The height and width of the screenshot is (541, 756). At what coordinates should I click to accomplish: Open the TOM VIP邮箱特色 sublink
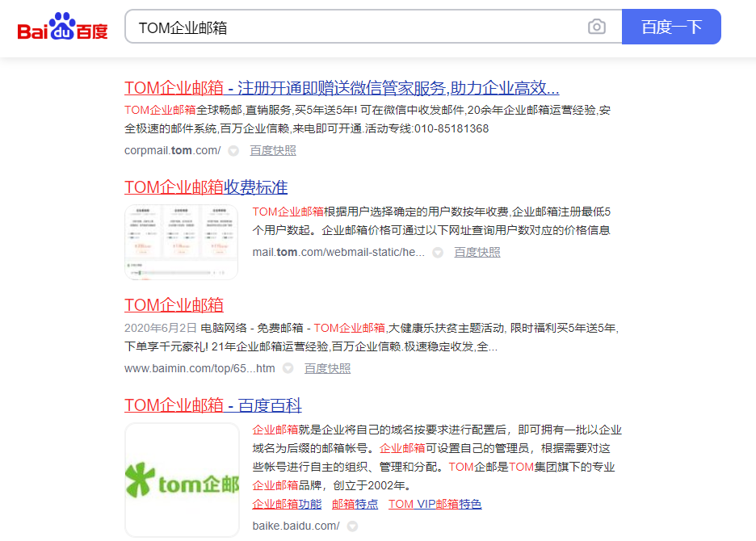coord(435,504)
